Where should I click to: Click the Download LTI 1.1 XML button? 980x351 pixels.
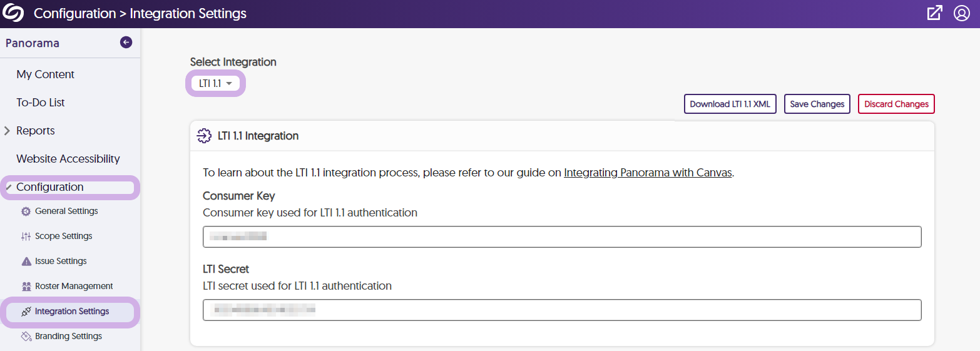click(730, 104)
